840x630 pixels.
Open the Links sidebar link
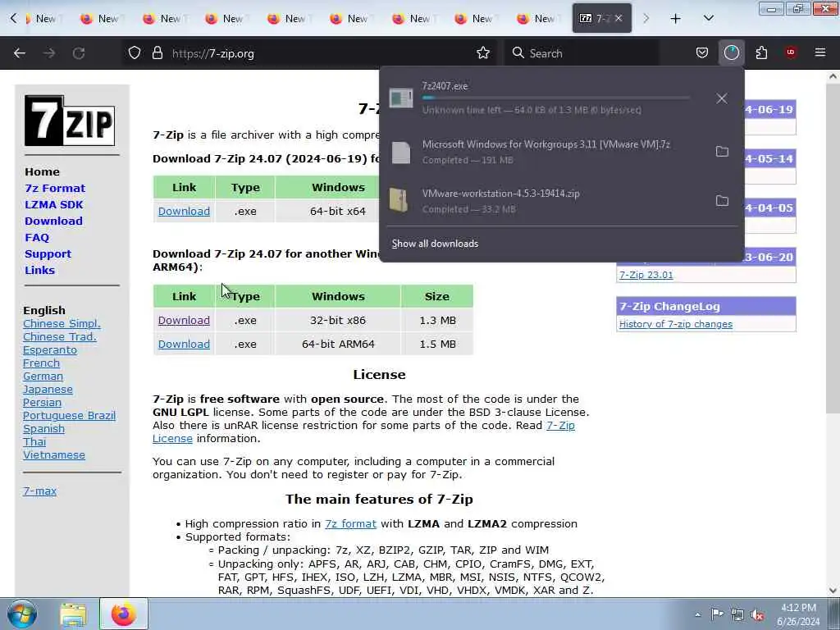(39, 271)
